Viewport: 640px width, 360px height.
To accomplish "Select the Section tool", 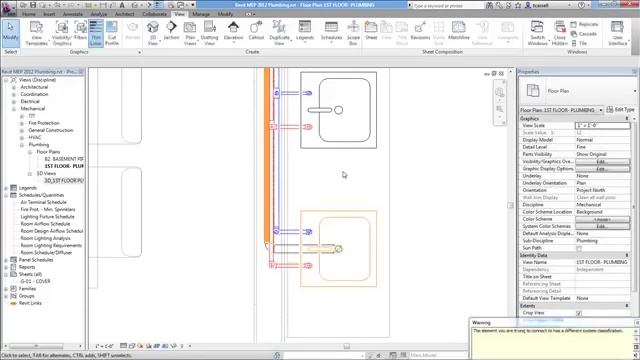I will pos(171,32).
